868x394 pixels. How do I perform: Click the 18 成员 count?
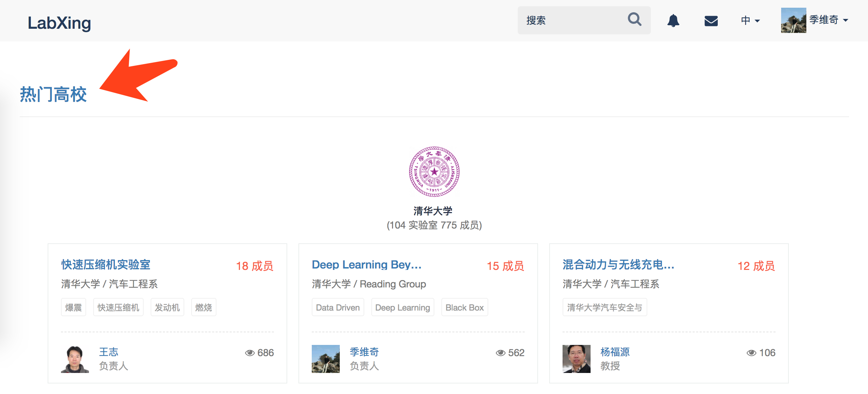[x=255, y=266]
